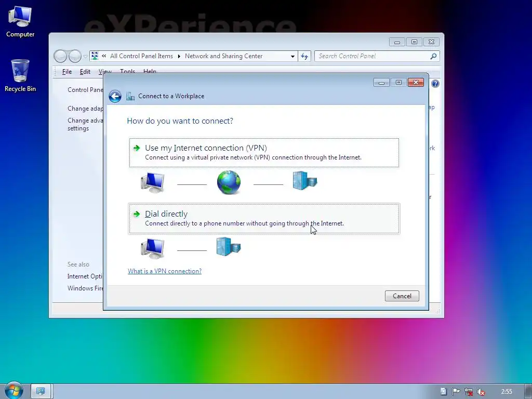532x399 pixels.
Task: Open the Windows Start orb
Action: click(14, 391)
